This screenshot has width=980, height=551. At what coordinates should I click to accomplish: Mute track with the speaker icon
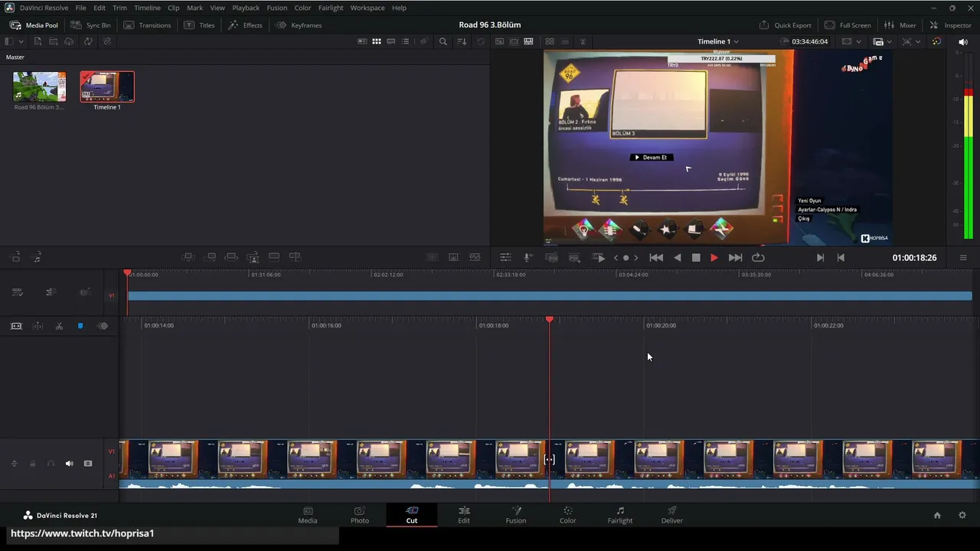tap(69, 464)
